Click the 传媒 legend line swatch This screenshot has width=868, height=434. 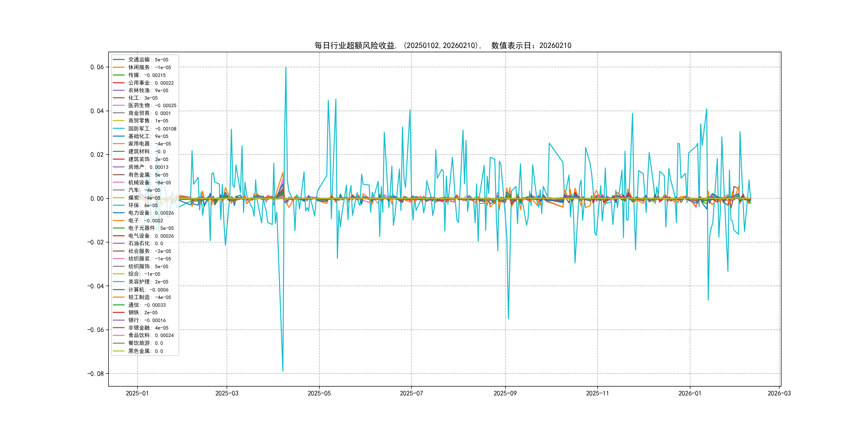[119, 75]
